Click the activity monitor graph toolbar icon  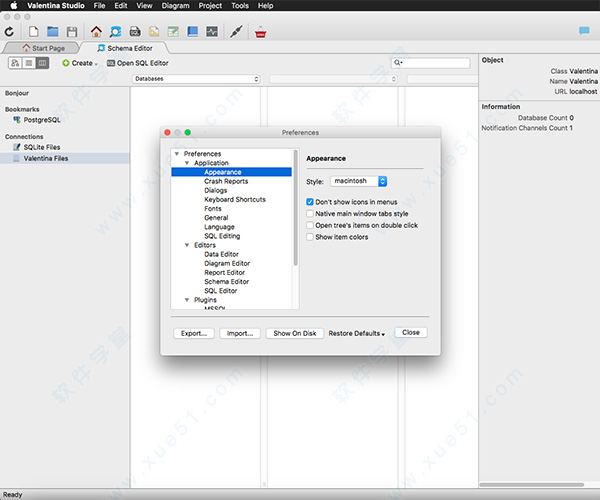tap(212, 32)
